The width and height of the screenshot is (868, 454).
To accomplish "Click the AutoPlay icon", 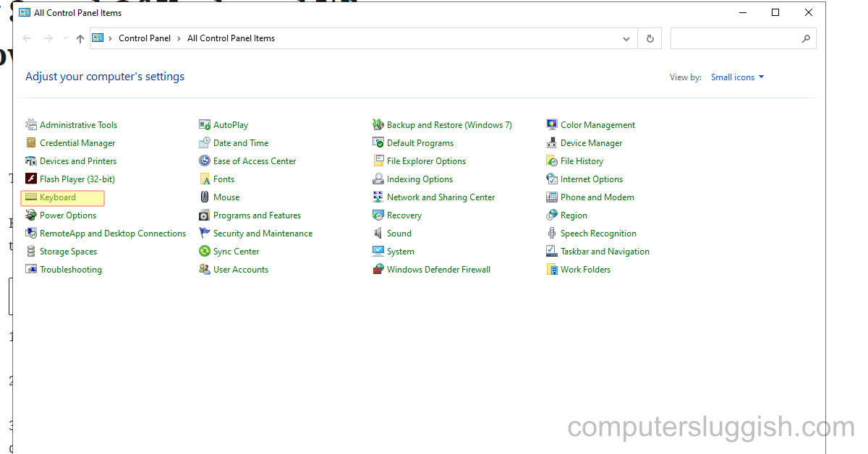I will [x=205, y=125].
